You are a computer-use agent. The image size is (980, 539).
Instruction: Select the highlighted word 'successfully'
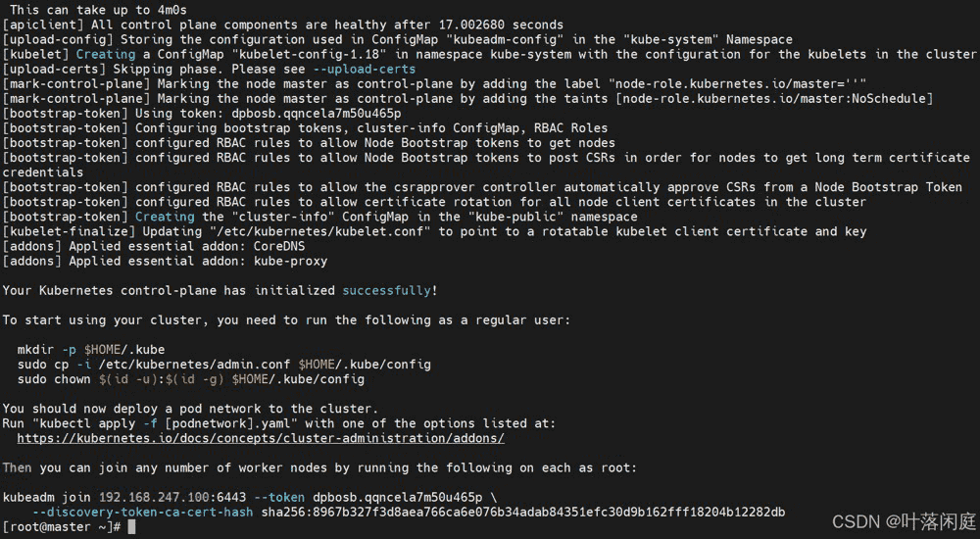[387, 290]
